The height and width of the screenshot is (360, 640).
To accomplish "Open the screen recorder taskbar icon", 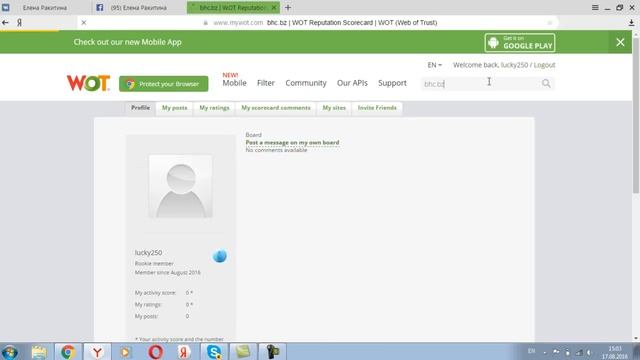I will tap(272, 352).
